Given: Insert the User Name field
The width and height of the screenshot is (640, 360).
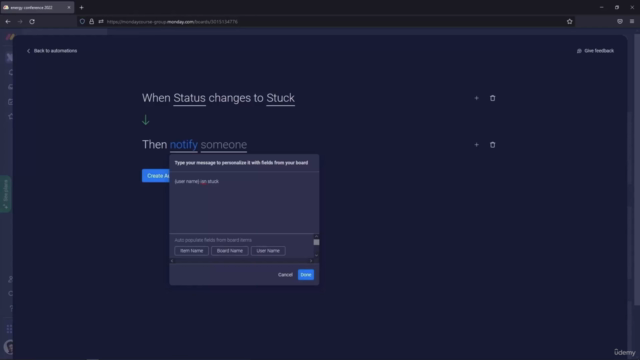Looking at the screenshot, I should [268, 251].
